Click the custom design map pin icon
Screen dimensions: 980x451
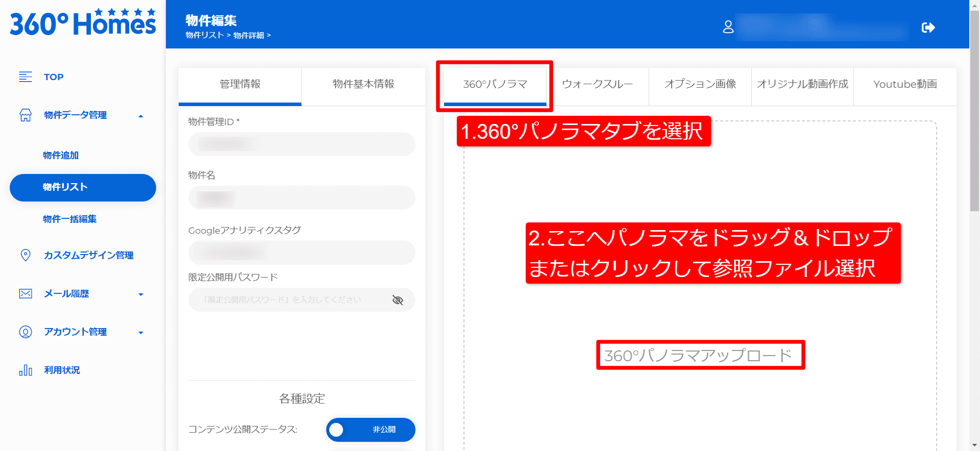[x=26, y=255]
